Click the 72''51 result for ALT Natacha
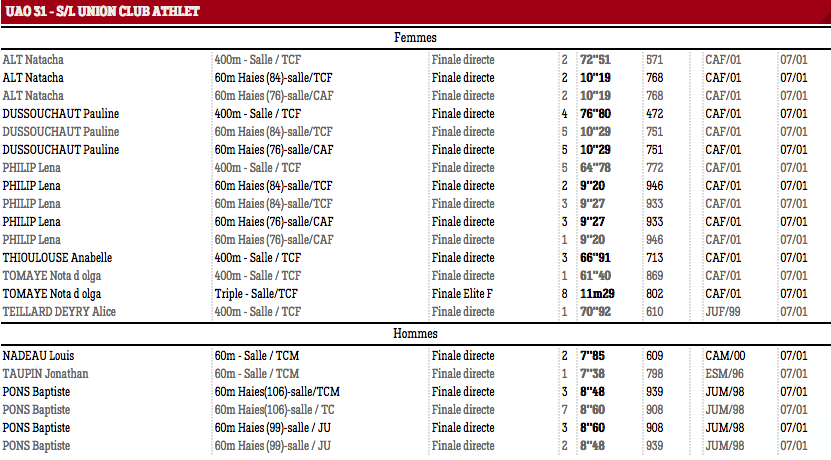The width and height of the screenshot is (831, 460). [x=595, y=59]
